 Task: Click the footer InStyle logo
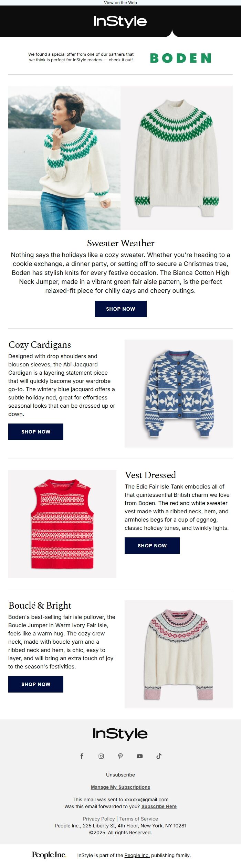click(120, 734)
